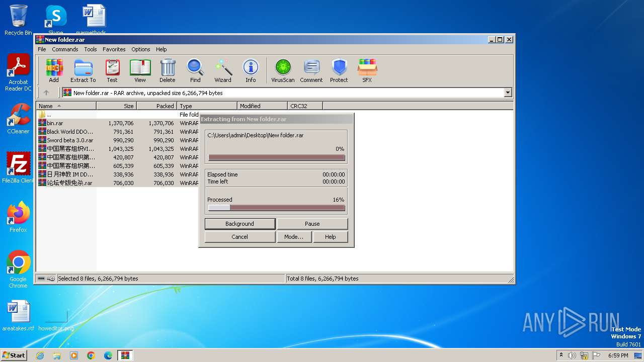The width and height of the screenshot is (644, 362).
Task: Open the Tools menu
Action: tap(91, 49)
